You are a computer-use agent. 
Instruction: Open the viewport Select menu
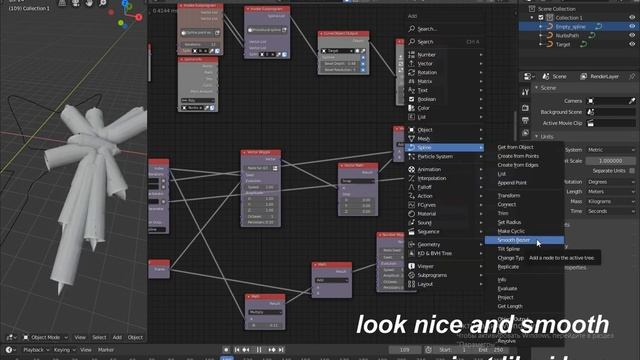pos(99,338)
